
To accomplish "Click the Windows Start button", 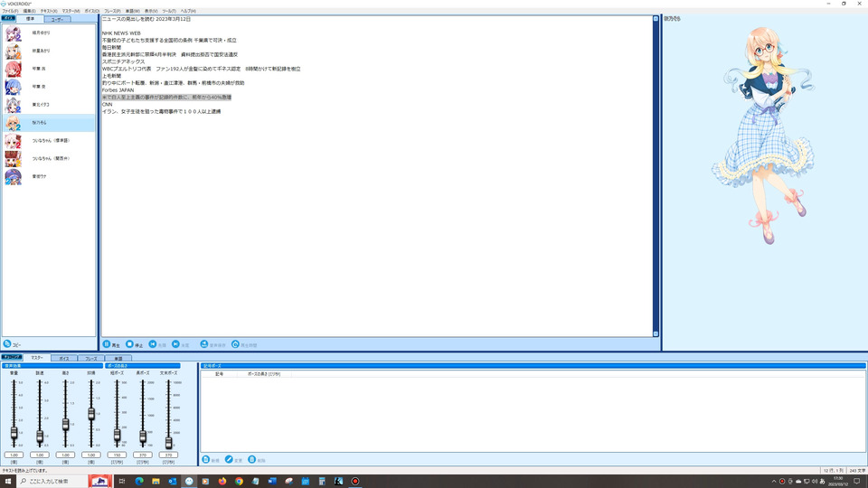I will coord(8,481).
